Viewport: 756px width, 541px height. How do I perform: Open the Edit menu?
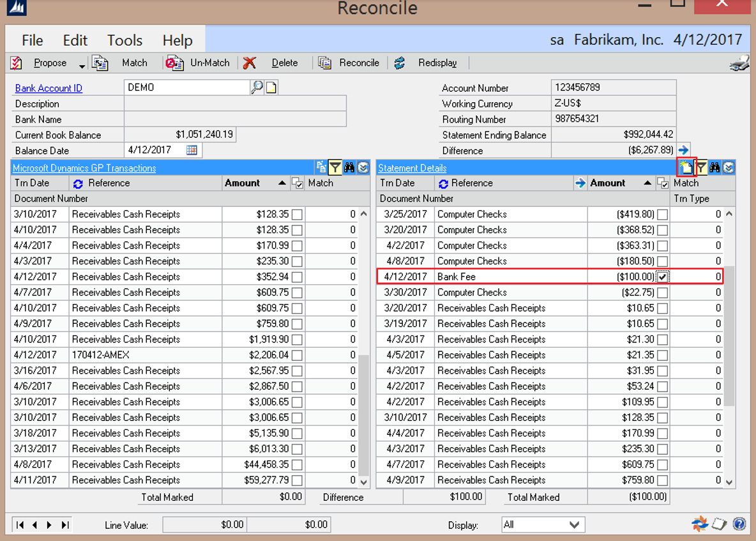tap(75, 40)
